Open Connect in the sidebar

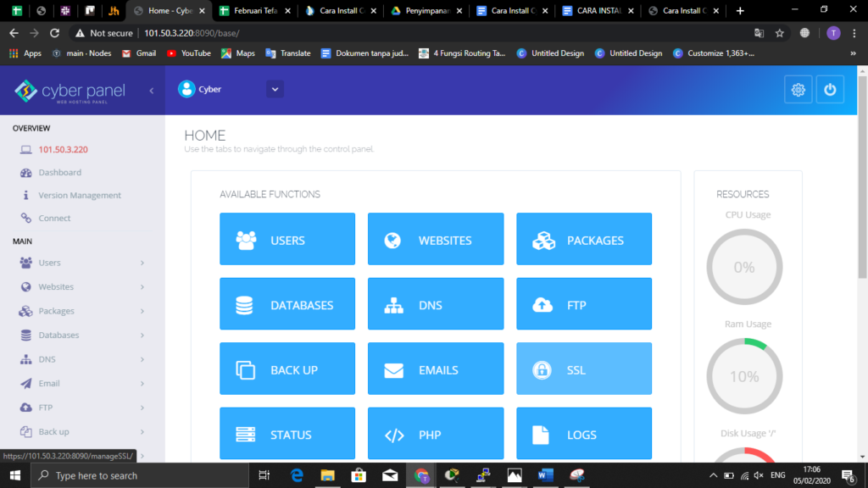(54, 218)
